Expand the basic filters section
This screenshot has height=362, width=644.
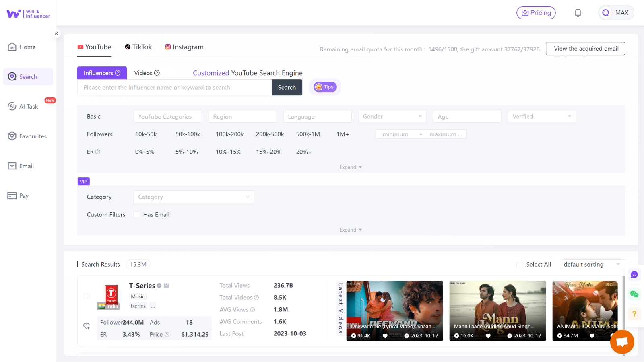pos(350,167)
